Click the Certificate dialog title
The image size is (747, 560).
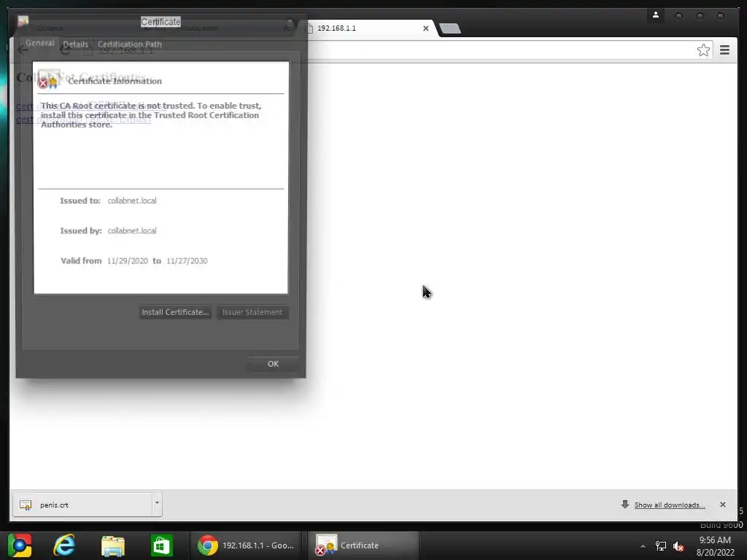[x=160, y=22]
